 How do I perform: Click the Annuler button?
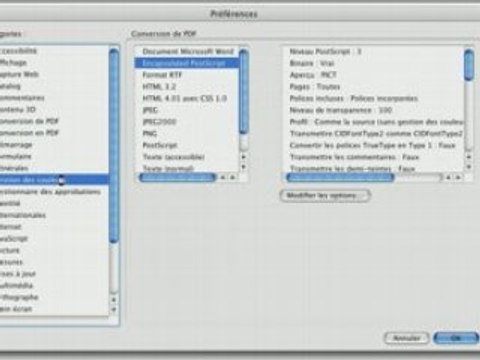(407, 338)
